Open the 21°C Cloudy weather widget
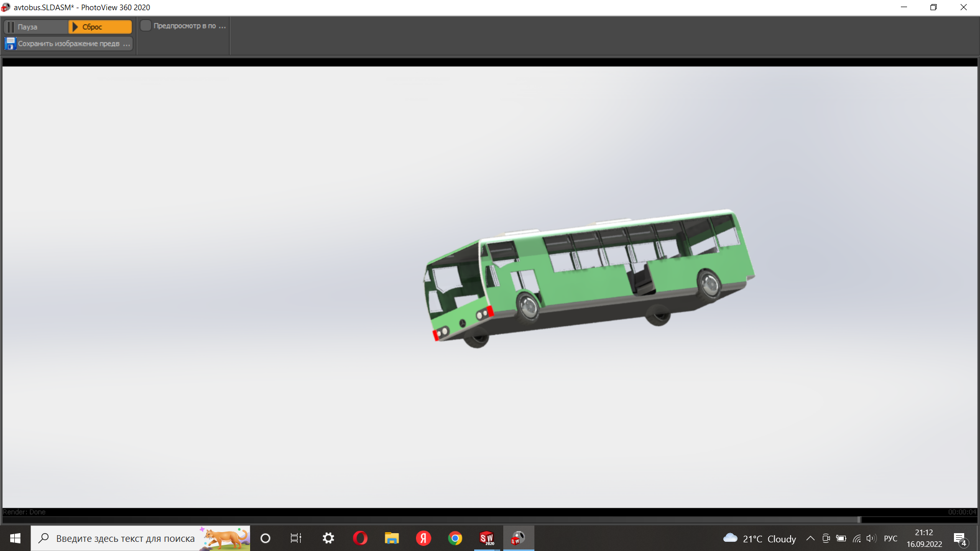Image resolution: width=980 pixels, height=551 pixels. tap(759, 538)
